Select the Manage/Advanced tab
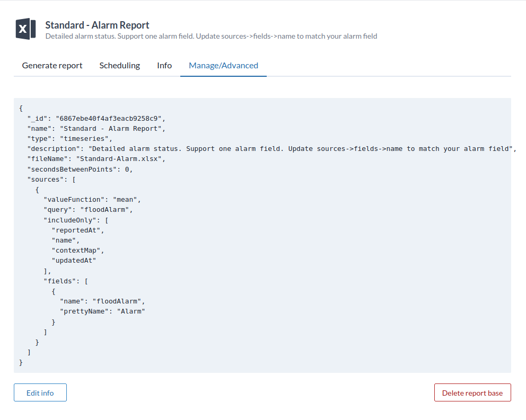This screenshot has width=526, height=420. click(x=223, y=66)
